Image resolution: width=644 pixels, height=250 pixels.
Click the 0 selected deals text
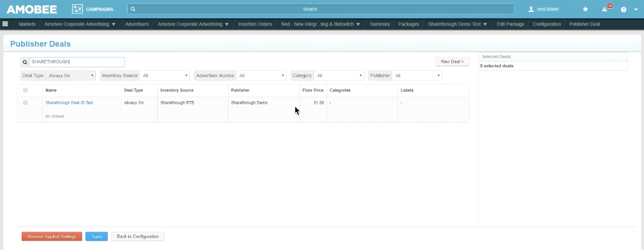point(496,66)
